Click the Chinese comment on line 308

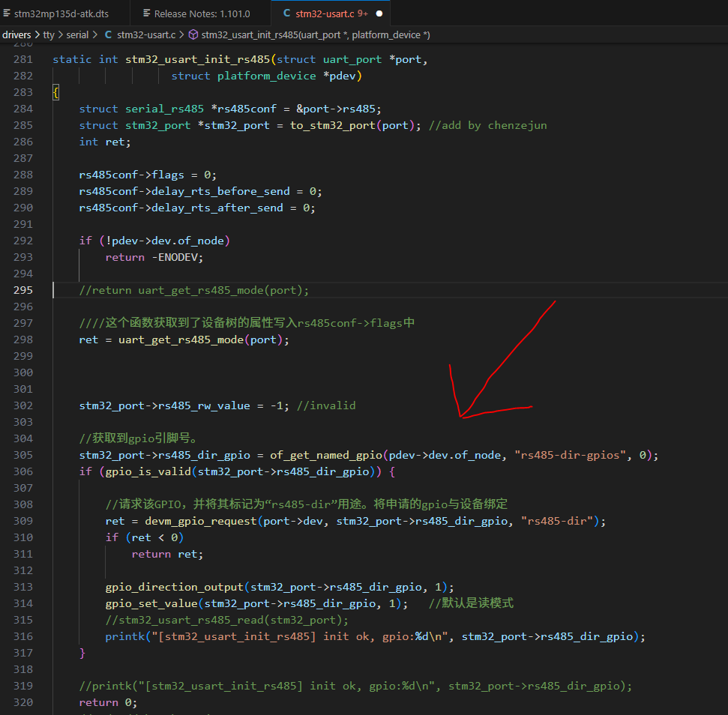tap(307, 504)
